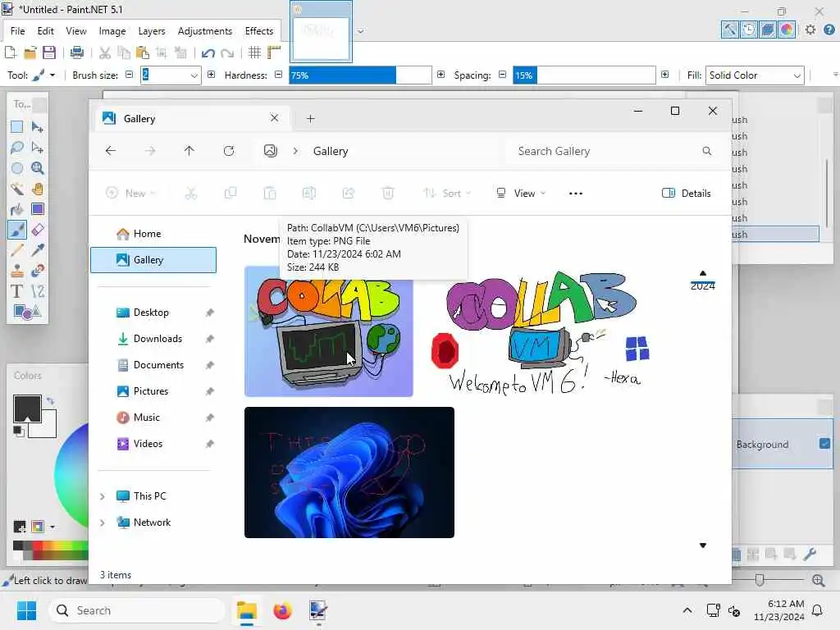Go to Downloads in the sidebar
Viewport: 840px width, 630px height.
(153, 339)
